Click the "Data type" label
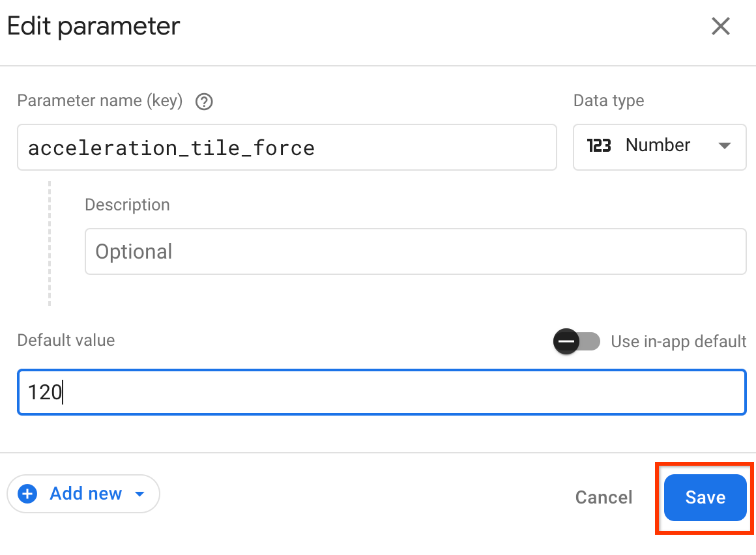 tap(608, 101)
